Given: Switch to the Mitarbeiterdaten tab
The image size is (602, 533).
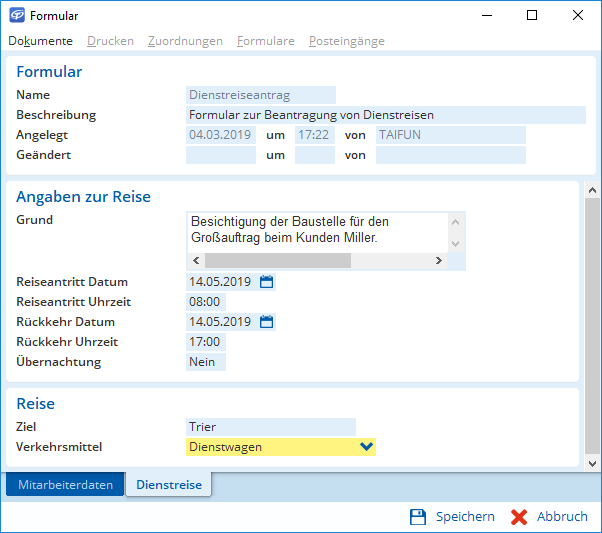Looking at the screenshot, I should (65, 485).
